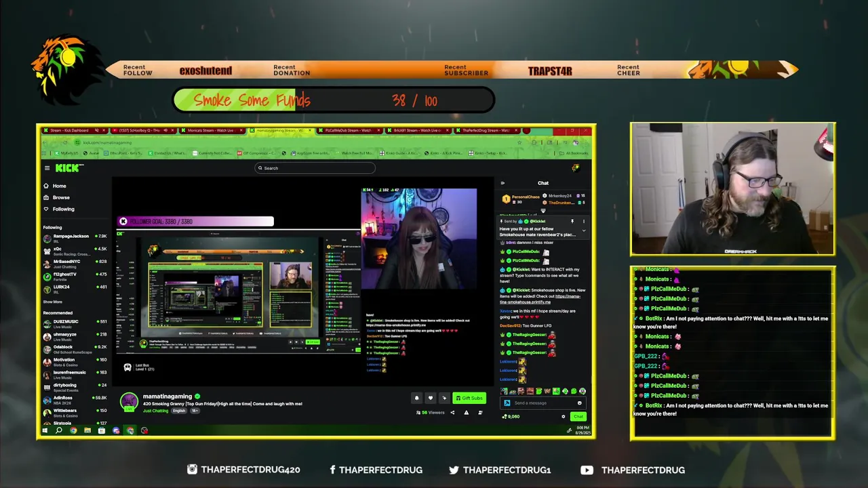Click the 9,060 channel points indicator
868x488 pixels.
click(511, 417)
